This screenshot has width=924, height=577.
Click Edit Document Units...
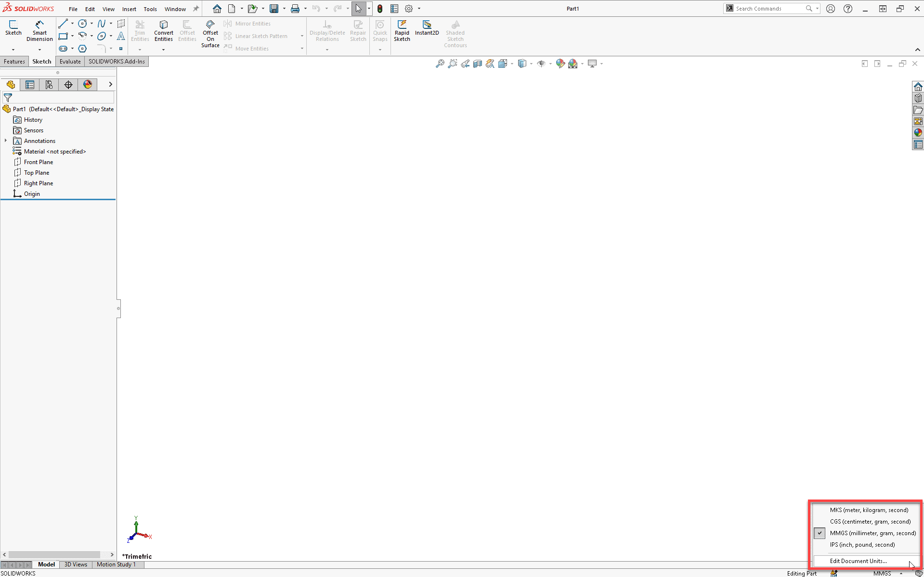coord(858,561)
